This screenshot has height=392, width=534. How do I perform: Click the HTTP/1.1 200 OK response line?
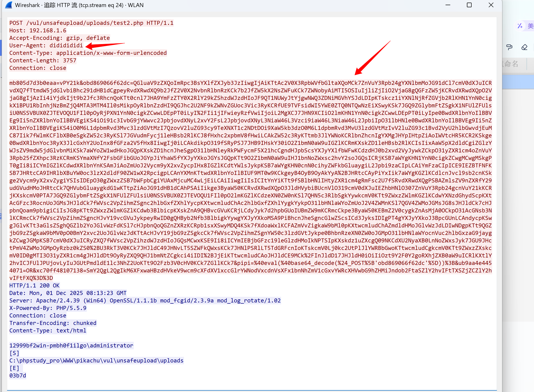[34, 286]
